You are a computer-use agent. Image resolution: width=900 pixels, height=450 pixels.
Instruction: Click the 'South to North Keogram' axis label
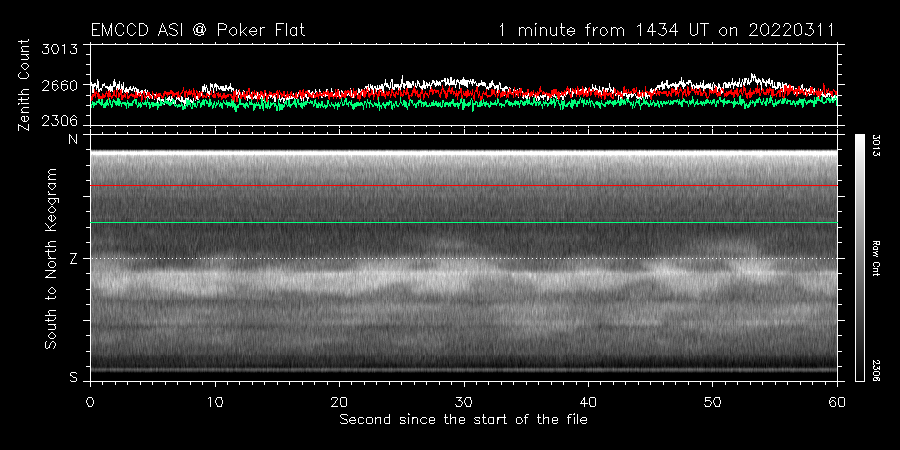(x=51, y=258)
